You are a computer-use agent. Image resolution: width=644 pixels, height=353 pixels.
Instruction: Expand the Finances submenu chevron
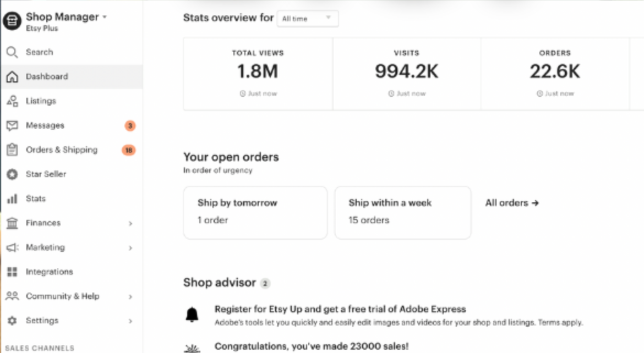coord(130,223)
